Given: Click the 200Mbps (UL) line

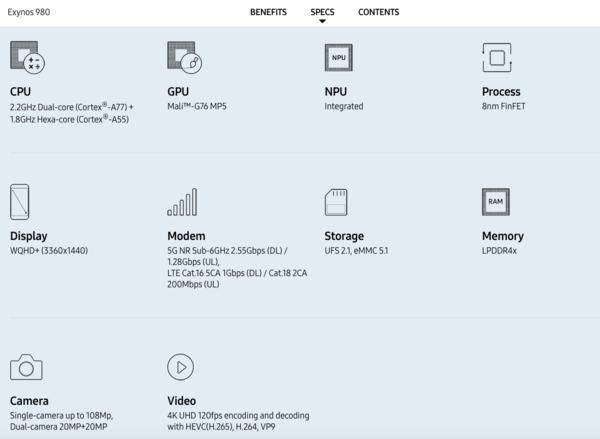Looking at the screenshot, I should pos(193,284).
